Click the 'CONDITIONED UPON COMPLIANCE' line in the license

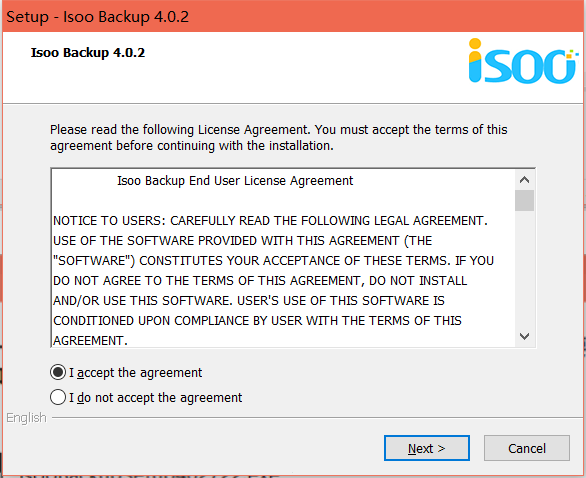coord(257,321)
